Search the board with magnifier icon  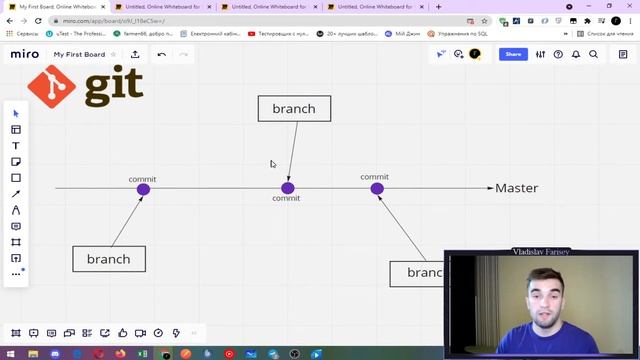(x=593, y=54)
